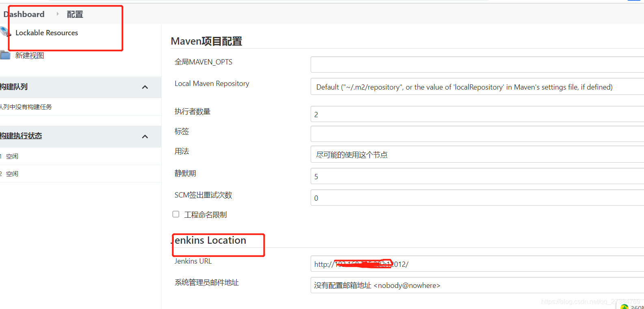The image size is (644, 309).
Task: Click the Jenkins Location heading
Action: coord(209,240)
